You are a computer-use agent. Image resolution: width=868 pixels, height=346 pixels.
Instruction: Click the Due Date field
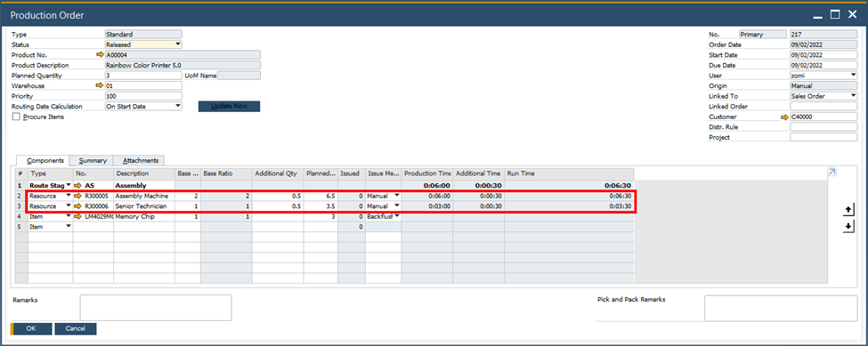(823, 65)
